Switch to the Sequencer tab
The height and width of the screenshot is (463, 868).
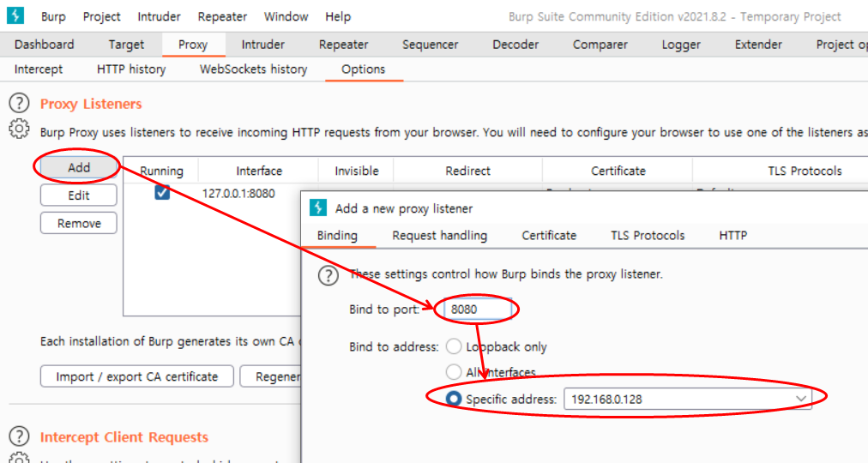tap(430, 45)
